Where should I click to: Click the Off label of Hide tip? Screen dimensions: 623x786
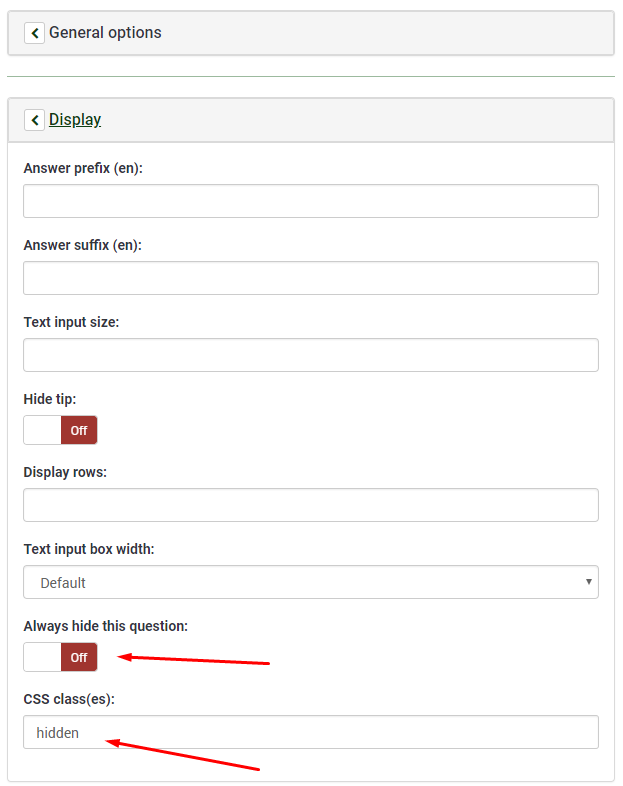[79, 430]
